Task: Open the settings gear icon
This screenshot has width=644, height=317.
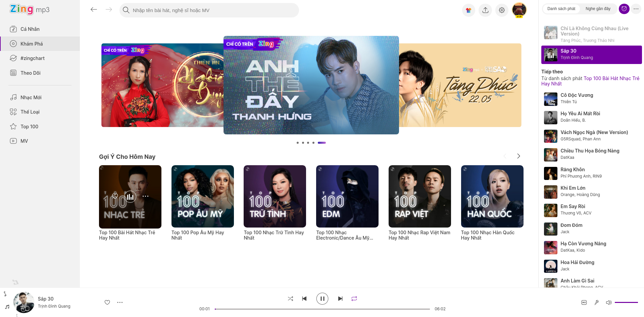Action: pos(502,10)
